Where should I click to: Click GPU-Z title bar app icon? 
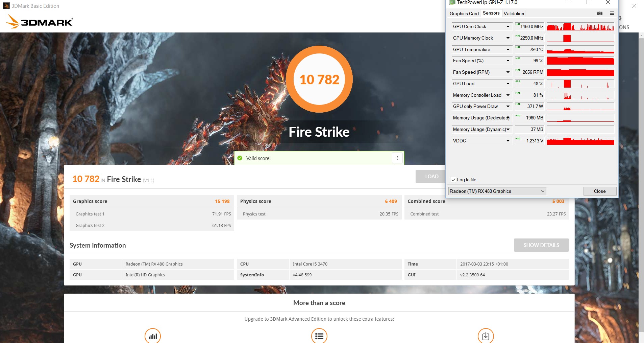click(x=452, y=2)
